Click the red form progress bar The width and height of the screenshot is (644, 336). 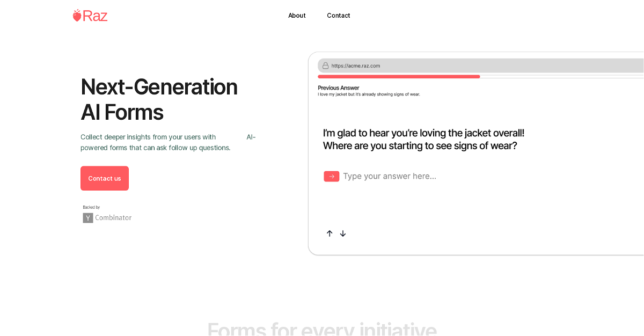(399, 77)
